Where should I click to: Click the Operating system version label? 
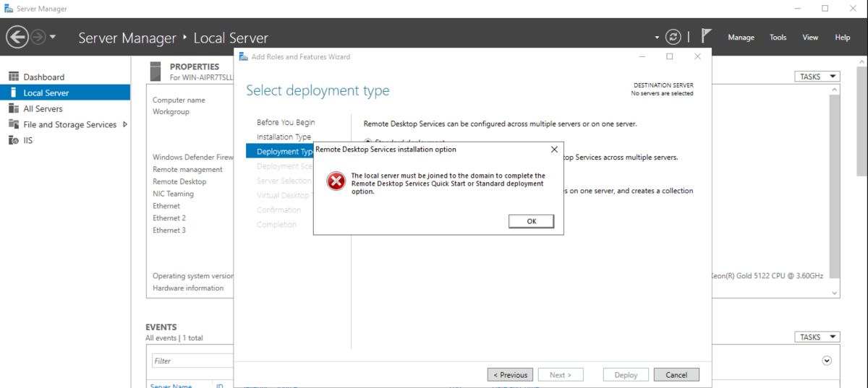tap(193, 275)
